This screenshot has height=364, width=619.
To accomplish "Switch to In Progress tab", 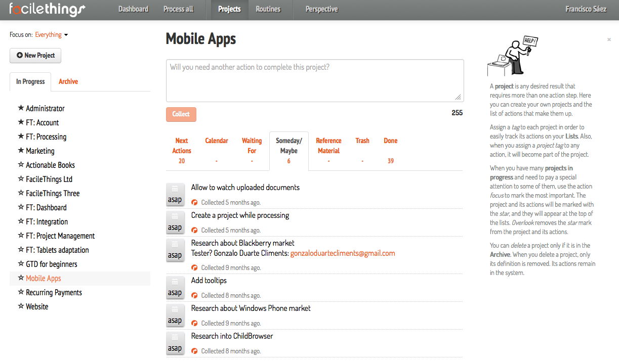I will point(30,81).
